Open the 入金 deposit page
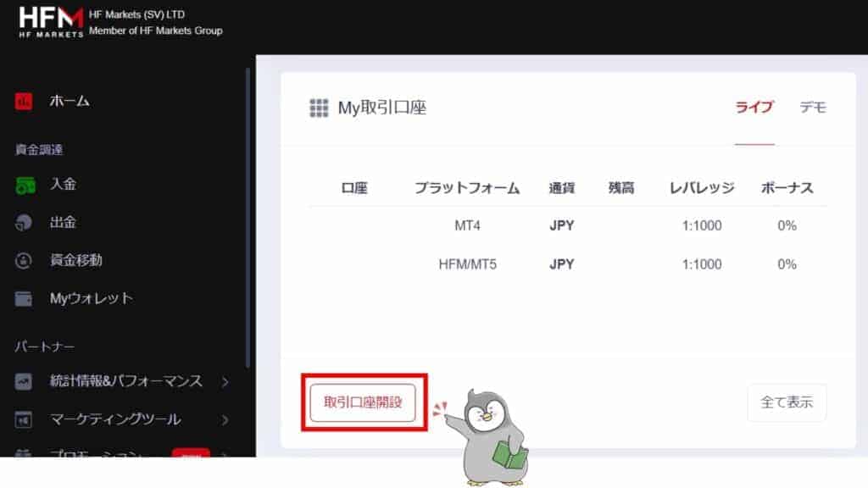 point(63,184)
